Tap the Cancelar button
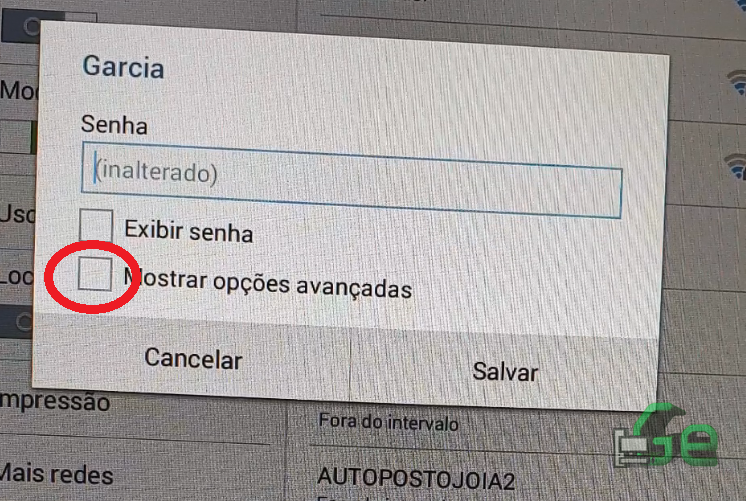Screen dimensions: 746x501 pyautogui.click(x=193, y=358)
